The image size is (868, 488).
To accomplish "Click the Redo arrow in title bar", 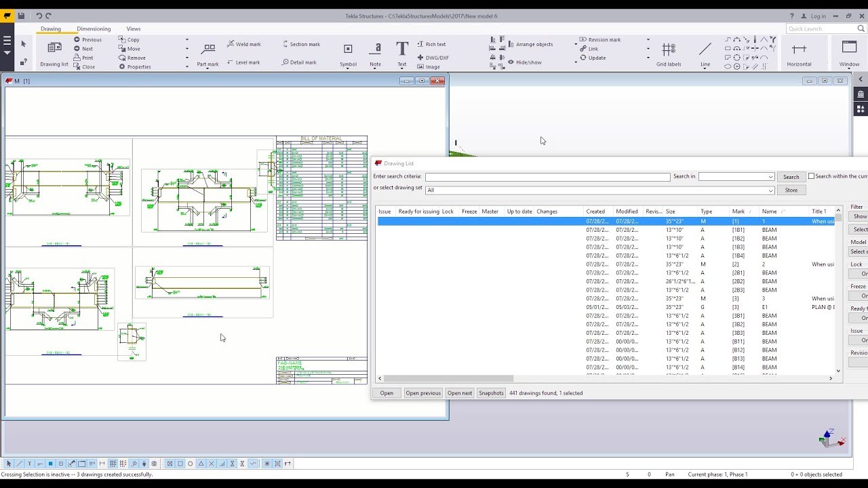I will (x=48, y=16).
